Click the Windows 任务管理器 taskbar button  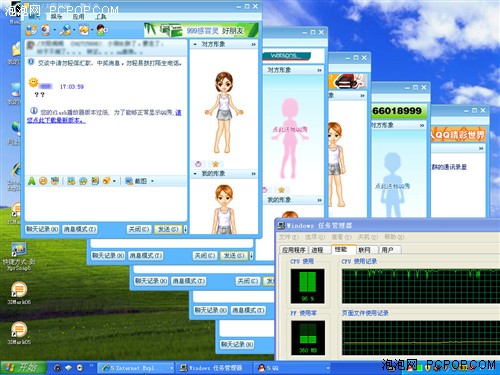point(215,368)
